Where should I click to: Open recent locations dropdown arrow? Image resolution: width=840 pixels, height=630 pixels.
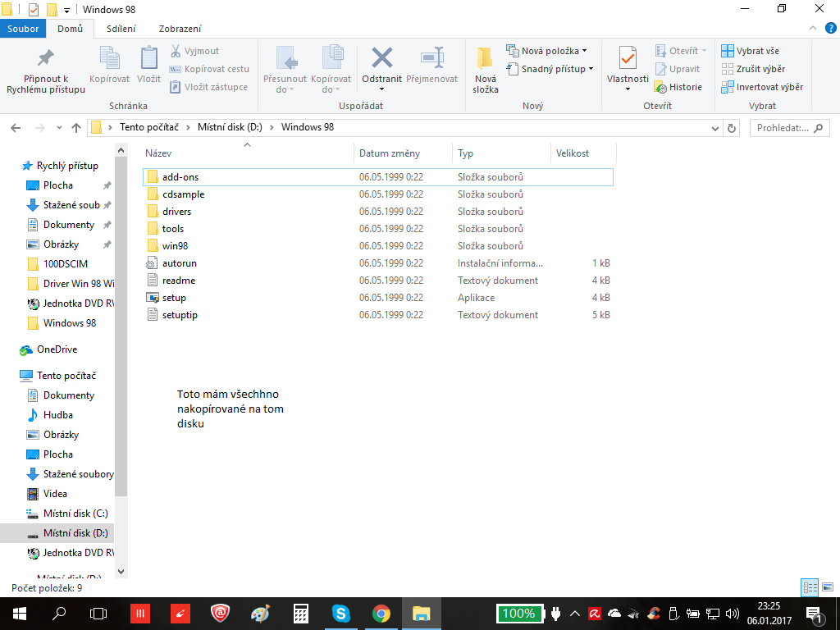(59, 128)
